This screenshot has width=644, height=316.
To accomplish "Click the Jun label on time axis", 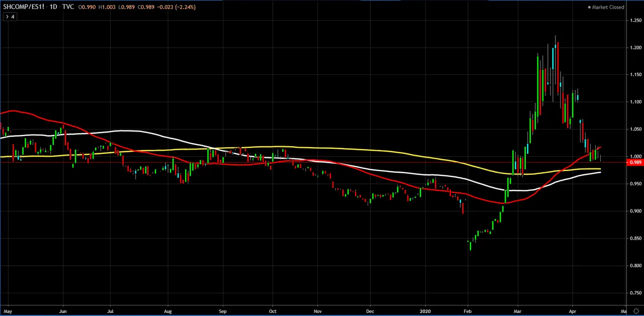I will pos(63,311).
